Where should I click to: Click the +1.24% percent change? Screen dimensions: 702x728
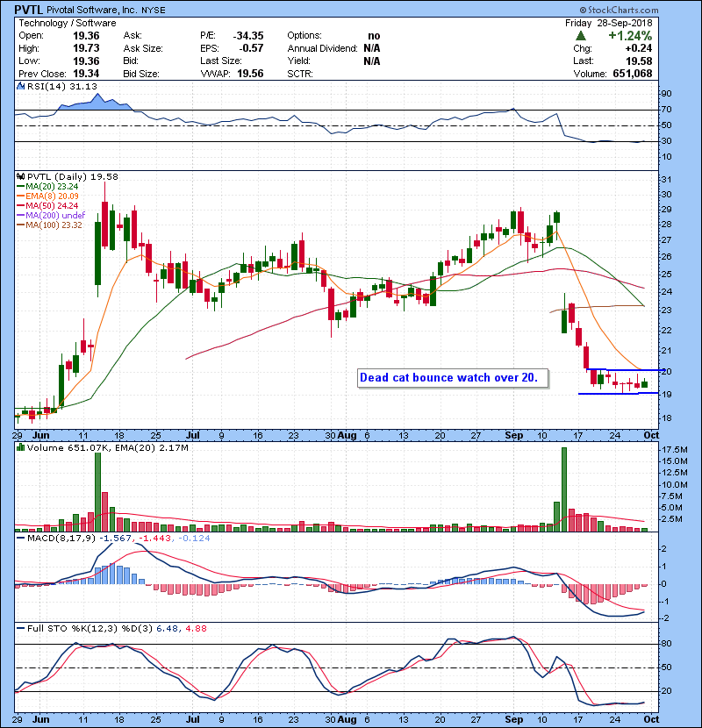tap(630, 36)
